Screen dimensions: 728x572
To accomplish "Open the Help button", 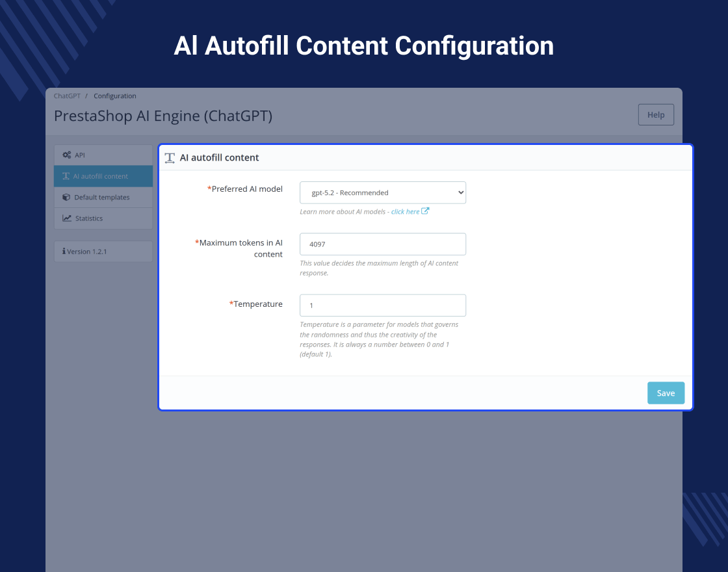I will click(x=656, y=114).
